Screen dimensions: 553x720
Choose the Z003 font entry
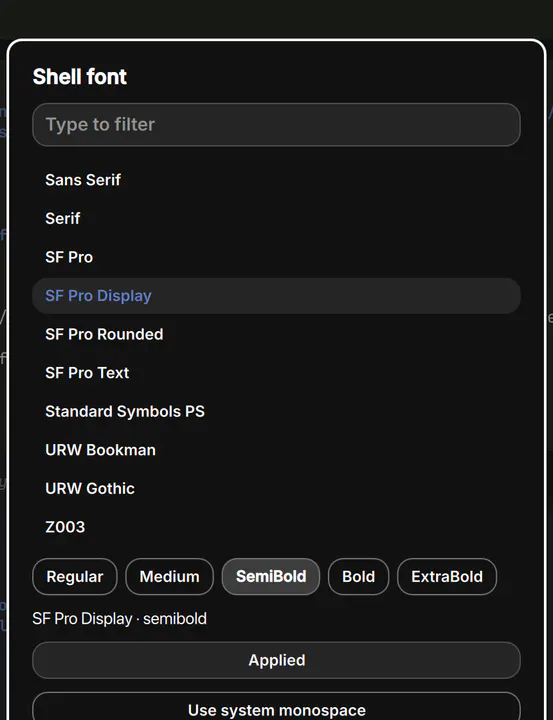(x=276, y=527)
